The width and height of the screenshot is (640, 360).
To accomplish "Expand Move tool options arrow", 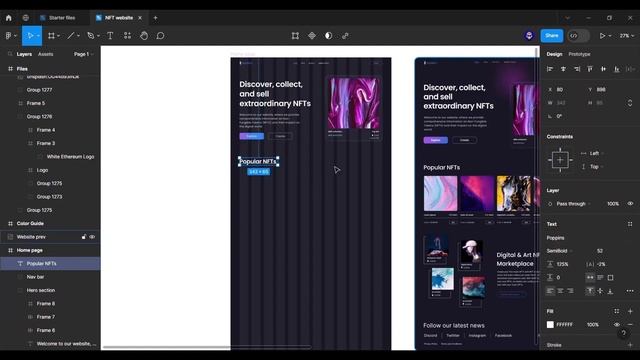I will tap(38, 36).
